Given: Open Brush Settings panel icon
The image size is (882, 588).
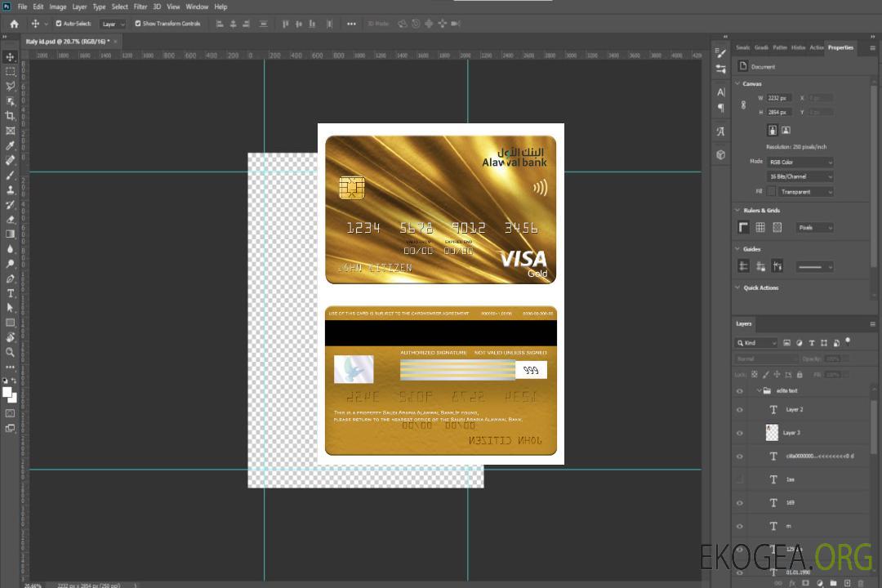Looking at the screenshot, I should tap(720, 53).
